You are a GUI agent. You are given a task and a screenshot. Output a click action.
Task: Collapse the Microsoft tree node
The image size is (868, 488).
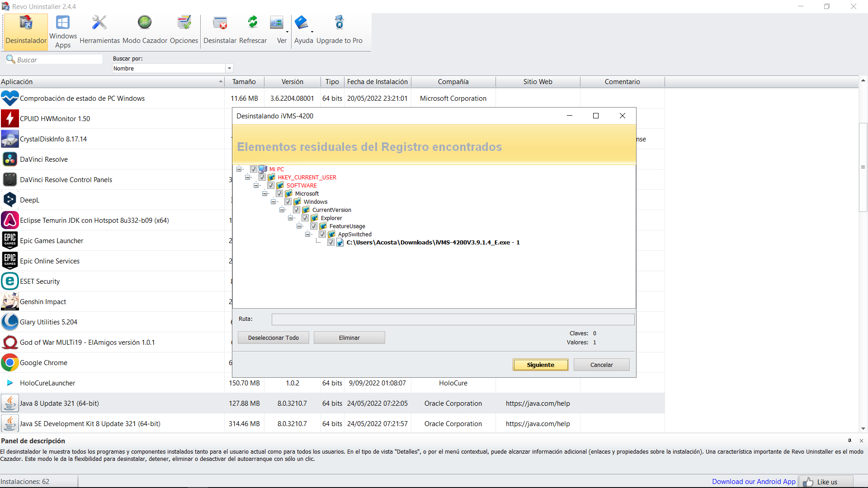coord(265,193)
